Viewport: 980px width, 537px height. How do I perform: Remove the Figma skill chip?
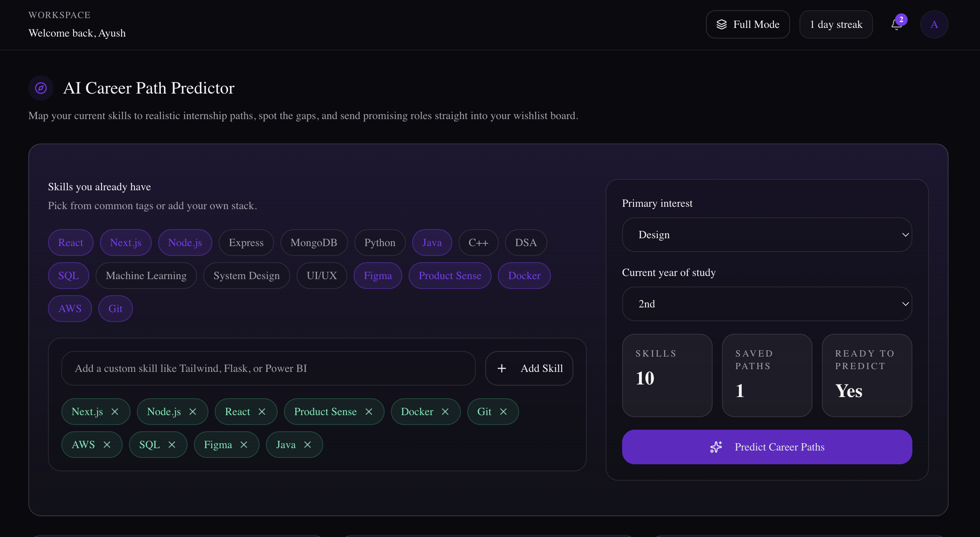(x=244, y=445)
